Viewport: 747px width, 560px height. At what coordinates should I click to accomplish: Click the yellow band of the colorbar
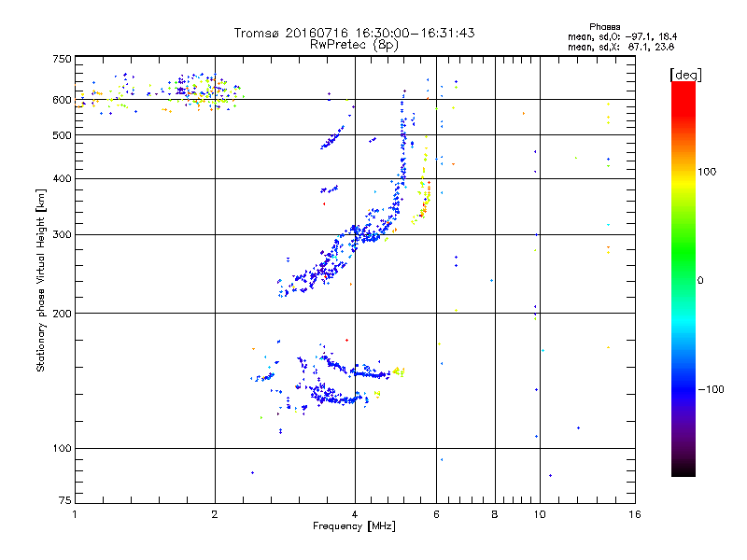click(x=684, y=182)
